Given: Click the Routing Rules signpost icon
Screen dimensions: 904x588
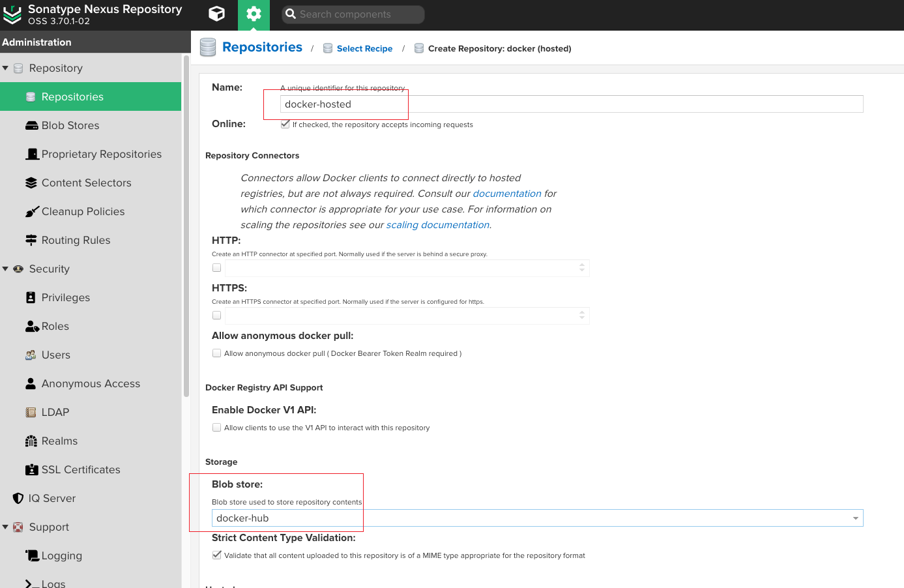Looking at the screenshot, I should pyautogui.click(x=31, y=240).
